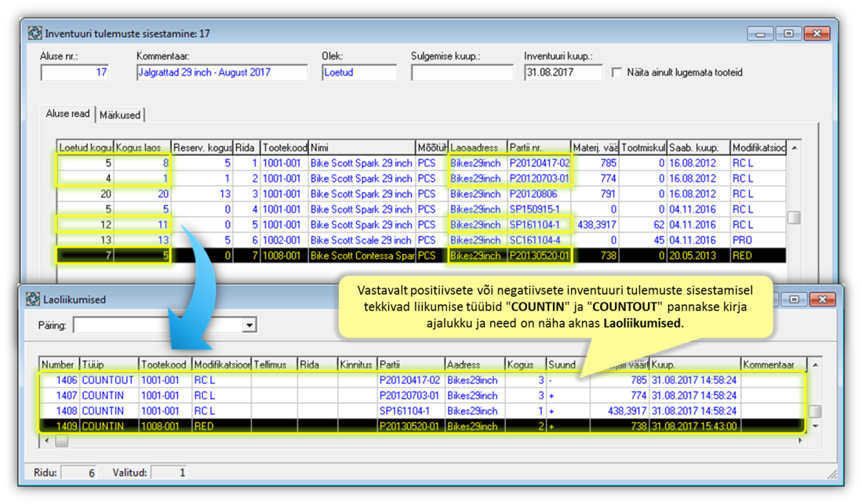Click the Aadress column header in Laoliikumised
The image size is (862, 504).
coord(475,364)
